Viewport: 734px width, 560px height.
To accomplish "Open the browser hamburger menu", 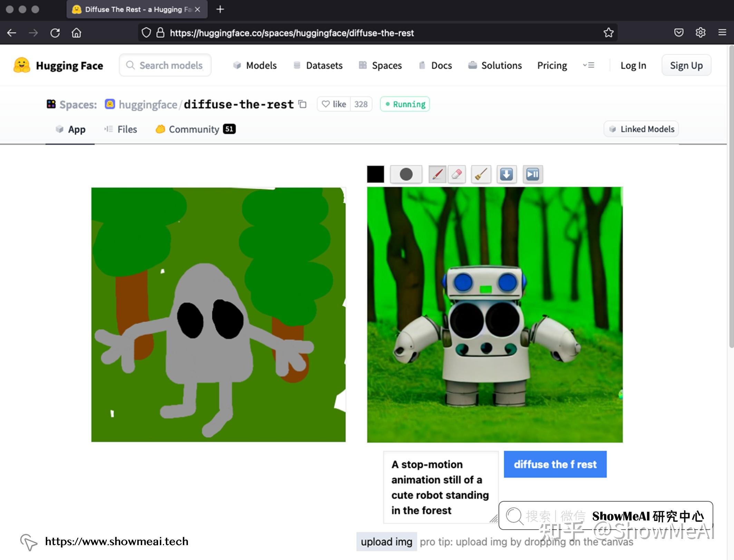I will coord(722,32).
